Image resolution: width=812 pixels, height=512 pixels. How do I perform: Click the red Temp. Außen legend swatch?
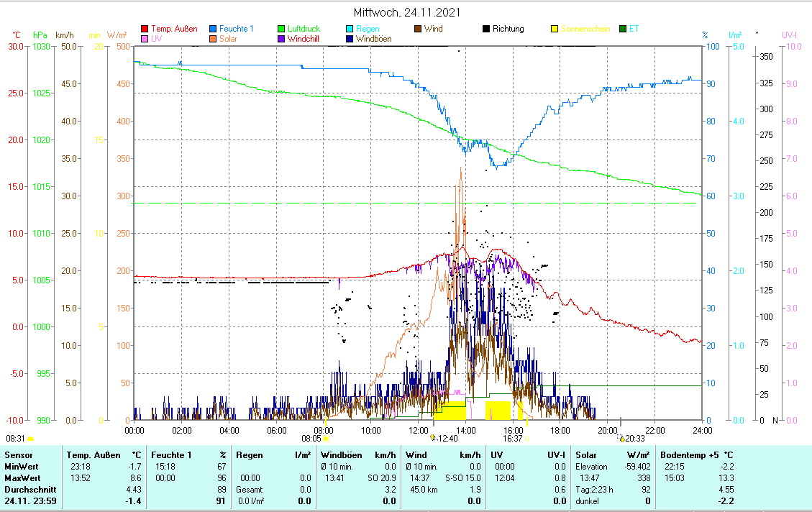[145, 29]
